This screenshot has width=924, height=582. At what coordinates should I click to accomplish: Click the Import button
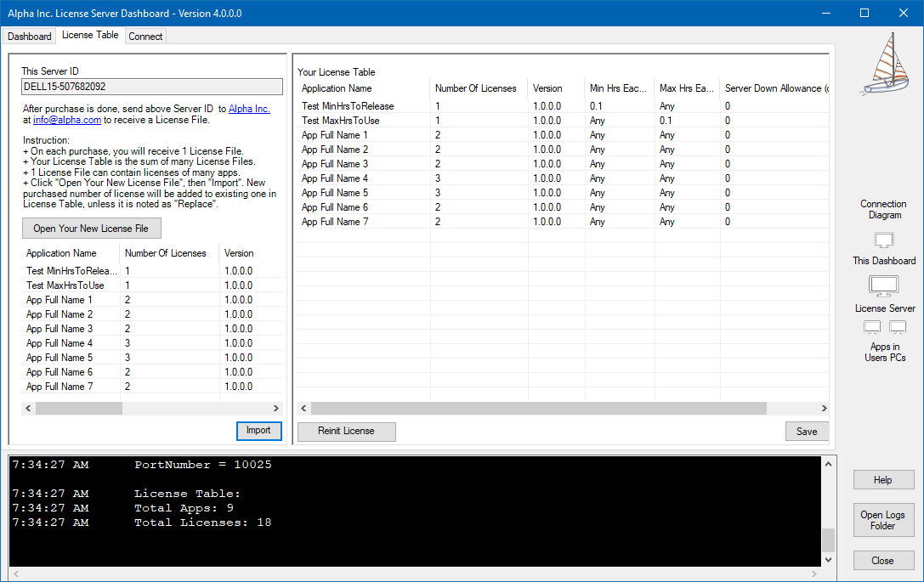[x=258, y=431]
